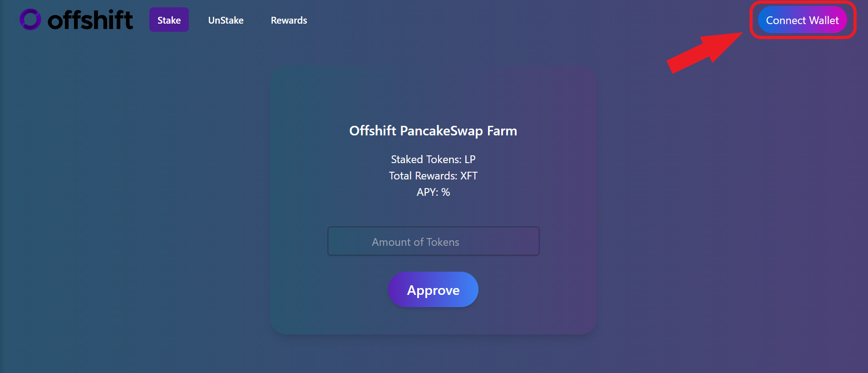Focus the Amount of Tokens field
This screenshot has width=868, height=373.
point(434,241)
